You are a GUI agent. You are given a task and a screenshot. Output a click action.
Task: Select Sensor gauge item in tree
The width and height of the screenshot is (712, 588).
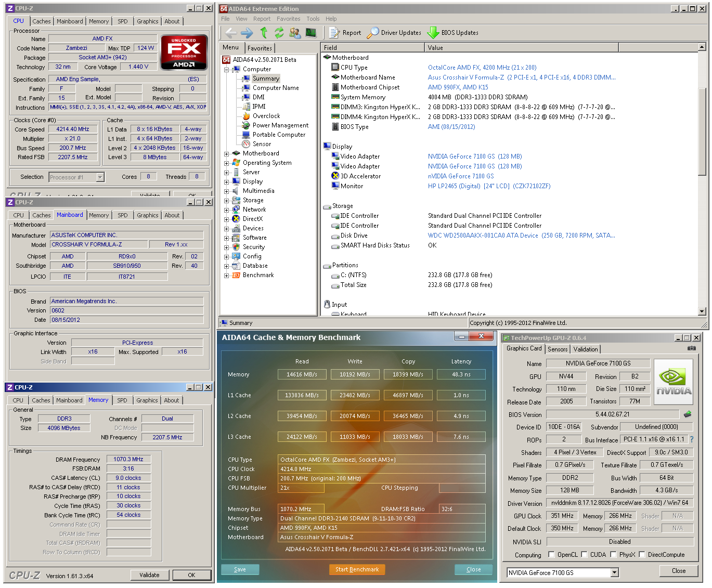[x=256, y=144]
